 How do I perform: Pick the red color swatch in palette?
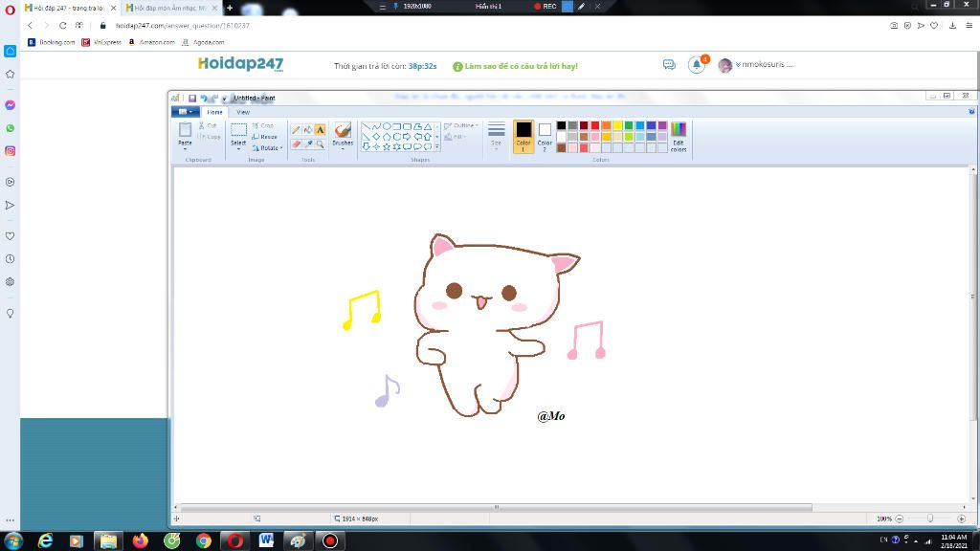[594, 125]
